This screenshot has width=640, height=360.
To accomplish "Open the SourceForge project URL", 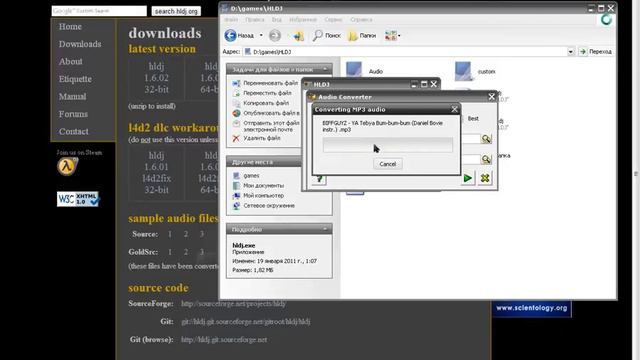I will [x=233, y=304].
